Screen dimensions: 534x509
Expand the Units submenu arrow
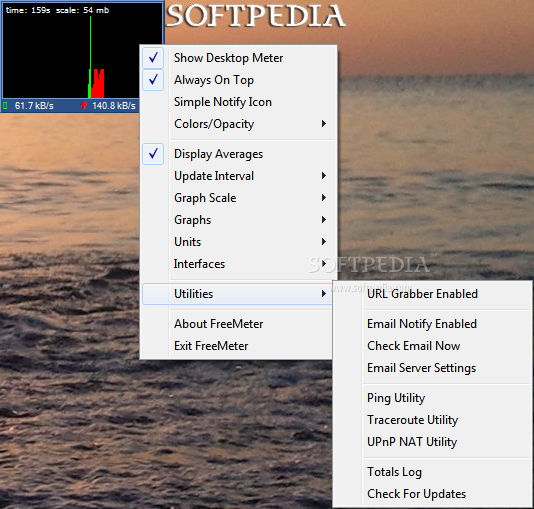click(x=324, y=242)
